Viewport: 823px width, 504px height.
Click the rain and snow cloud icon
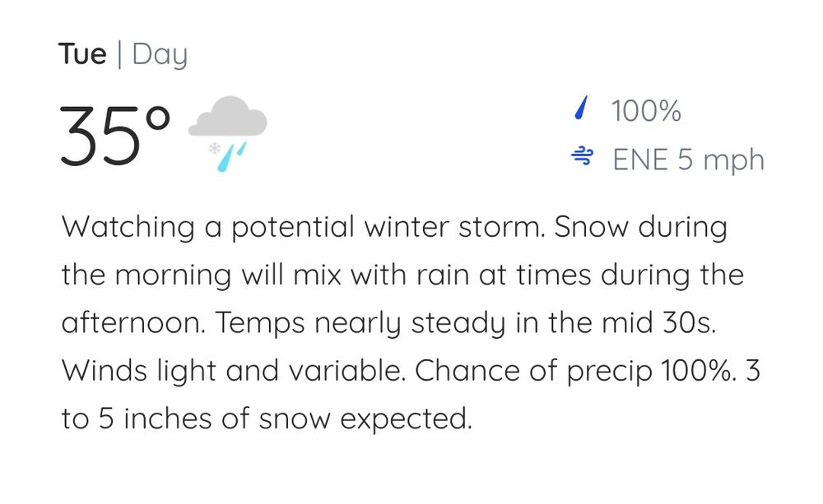pyautogui.click(x=227, y=133)
